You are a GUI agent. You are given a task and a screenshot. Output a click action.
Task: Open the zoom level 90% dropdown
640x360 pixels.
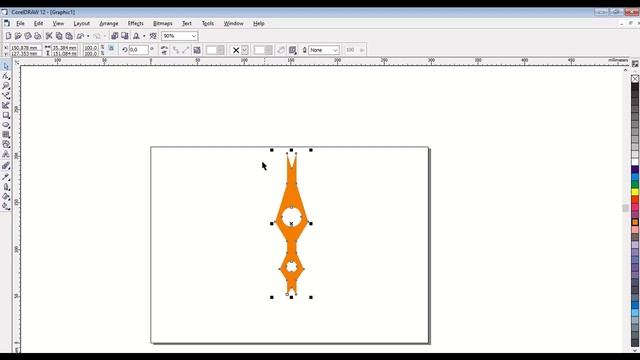[193, 36]
